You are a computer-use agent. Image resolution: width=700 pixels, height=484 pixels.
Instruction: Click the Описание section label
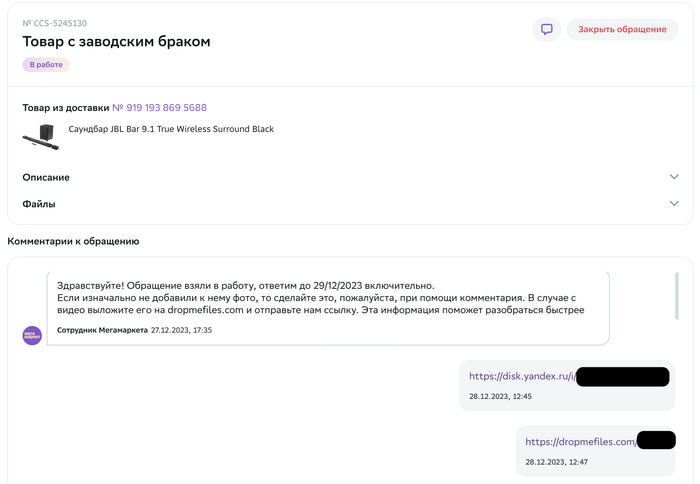(46, 177)
